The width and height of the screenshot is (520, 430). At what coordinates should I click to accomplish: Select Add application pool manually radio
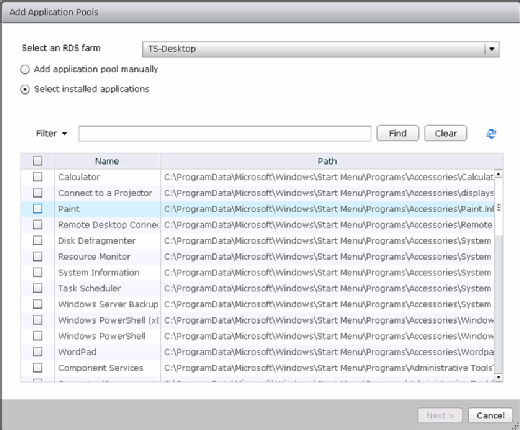pyautogui.click(x=25, y=69)
